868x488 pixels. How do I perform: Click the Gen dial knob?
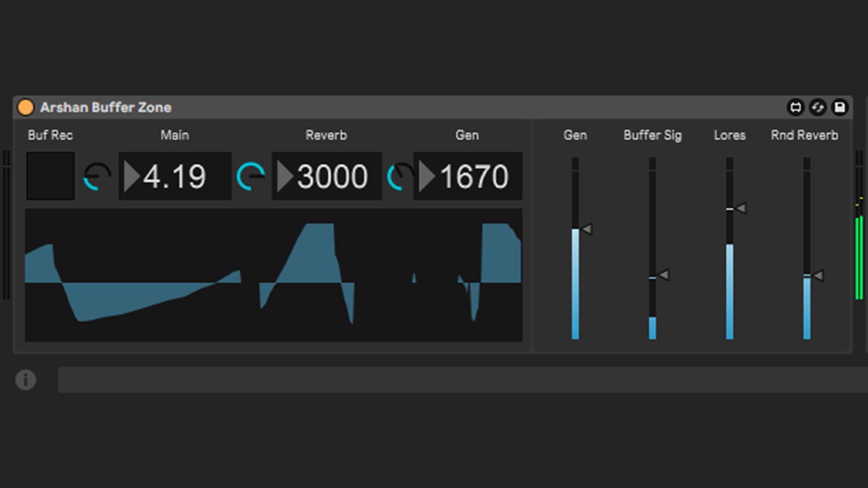pyautogui.click(x=400, y=176)
